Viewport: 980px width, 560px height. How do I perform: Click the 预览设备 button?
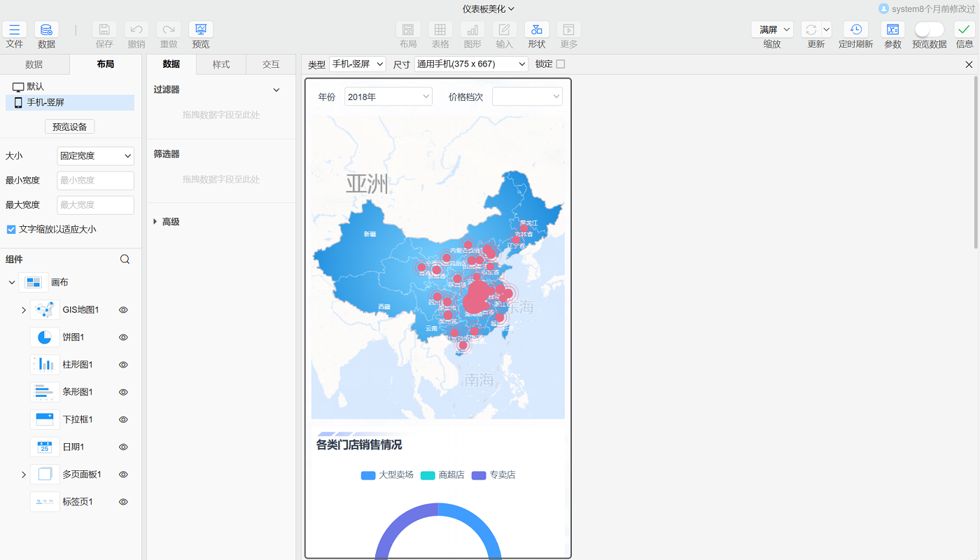point(70,127)
